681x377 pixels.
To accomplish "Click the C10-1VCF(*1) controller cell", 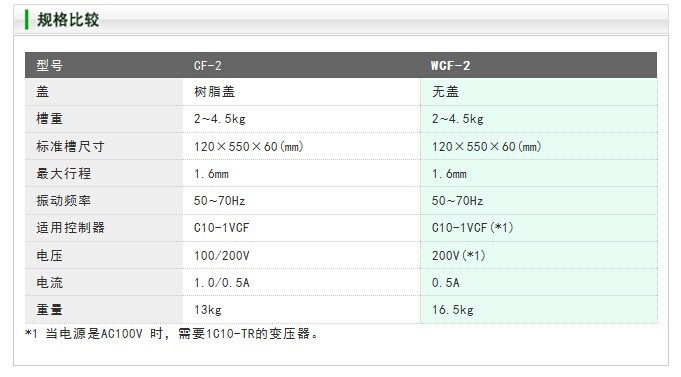I will click(473, 228).
